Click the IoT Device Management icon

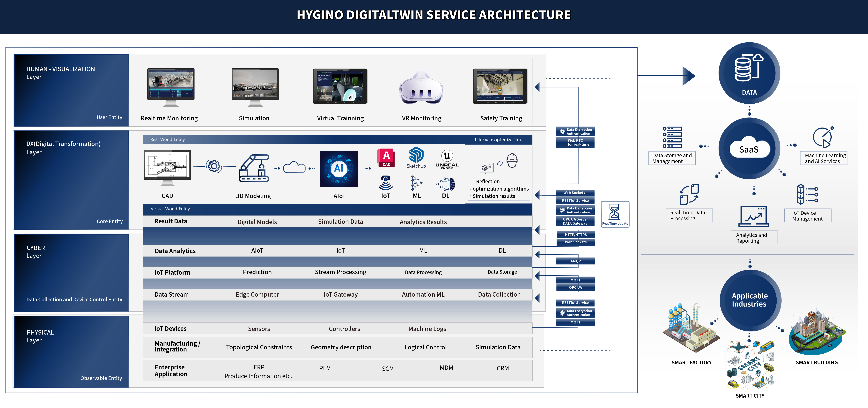807,194
